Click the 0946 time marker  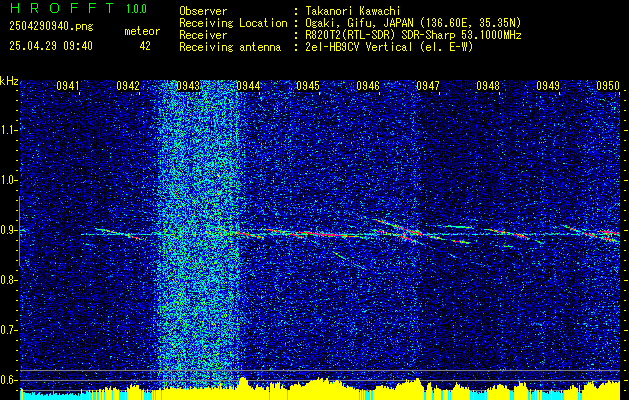pyautogui.click(x=368, y=86)
